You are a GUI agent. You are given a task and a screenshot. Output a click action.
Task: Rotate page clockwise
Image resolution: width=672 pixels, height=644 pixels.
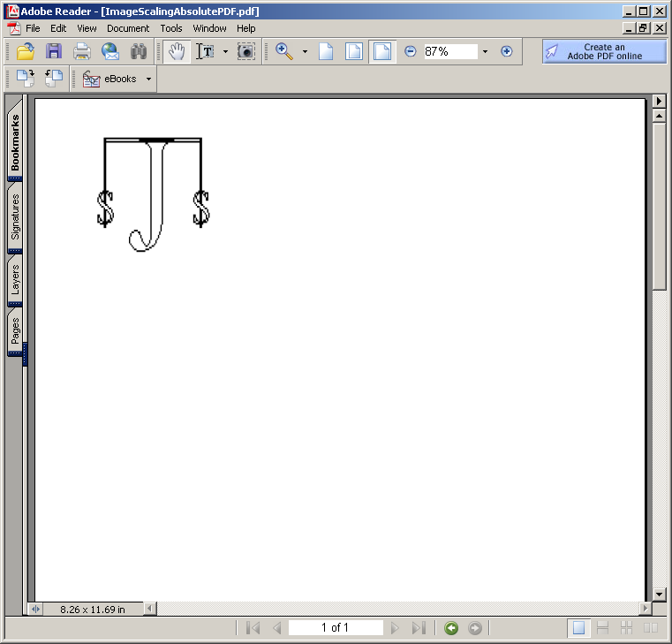(x=26, y=79)
